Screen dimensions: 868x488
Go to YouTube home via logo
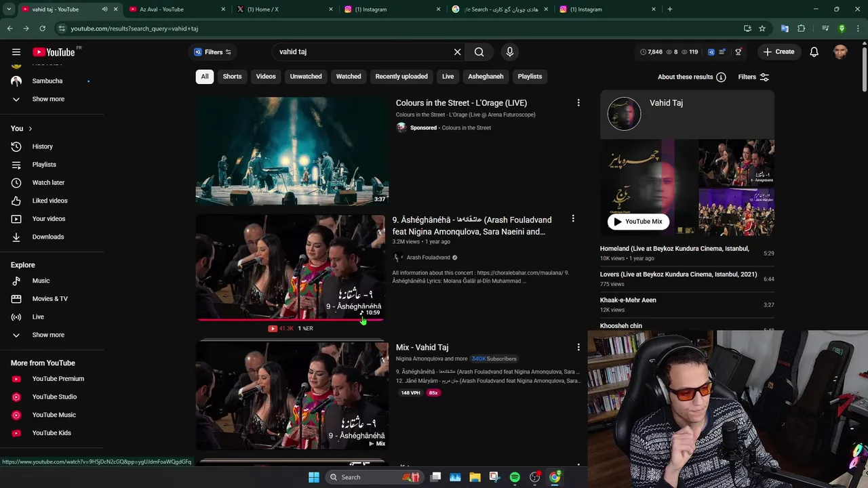tap(54, 52)
